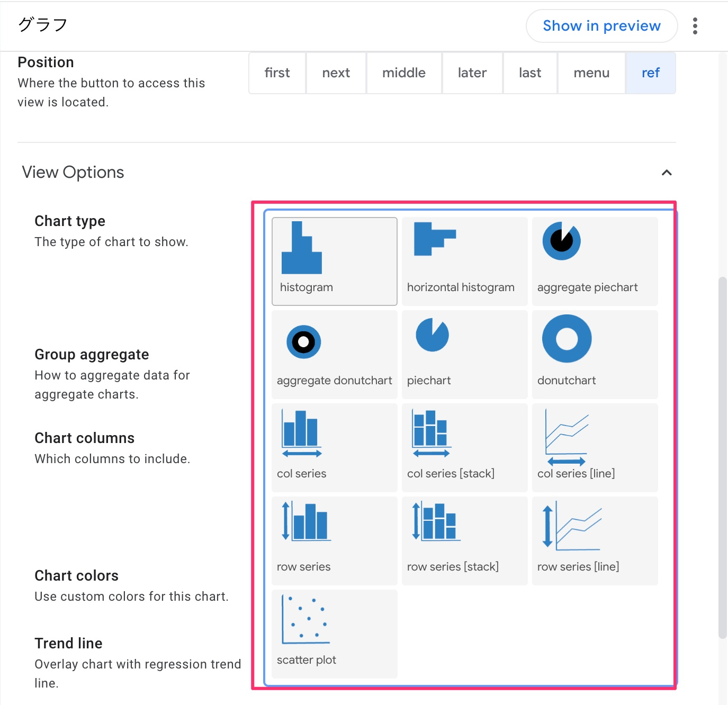Collapse the View Options section
Image resolution: width=728 pixels, height=705 pixels.
click(667, 172)
